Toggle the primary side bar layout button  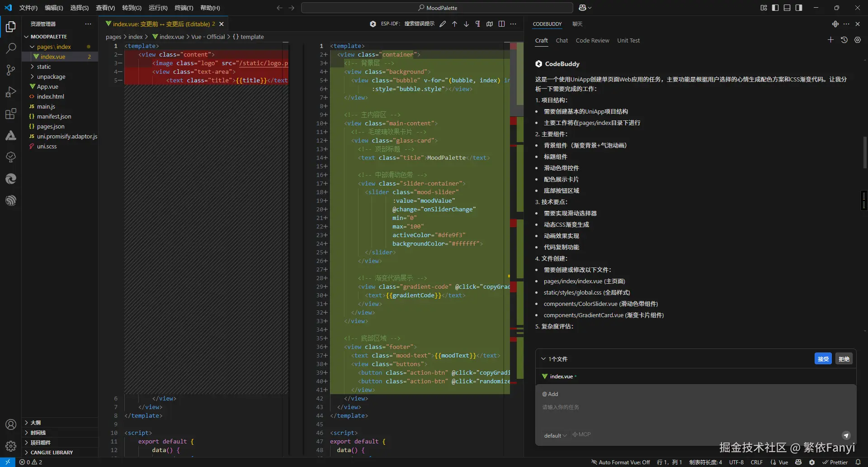pyautogui.click(x=775, y=8)
